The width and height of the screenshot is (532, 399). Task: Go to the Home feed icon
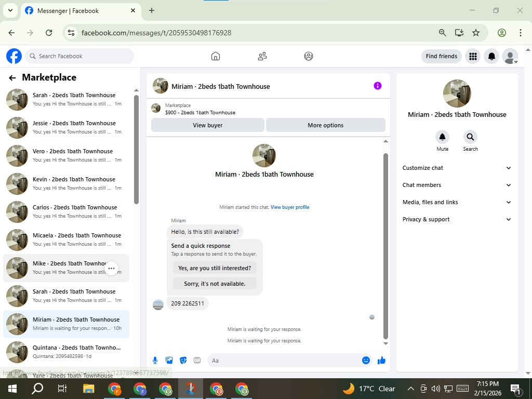[x=216, y=56]
